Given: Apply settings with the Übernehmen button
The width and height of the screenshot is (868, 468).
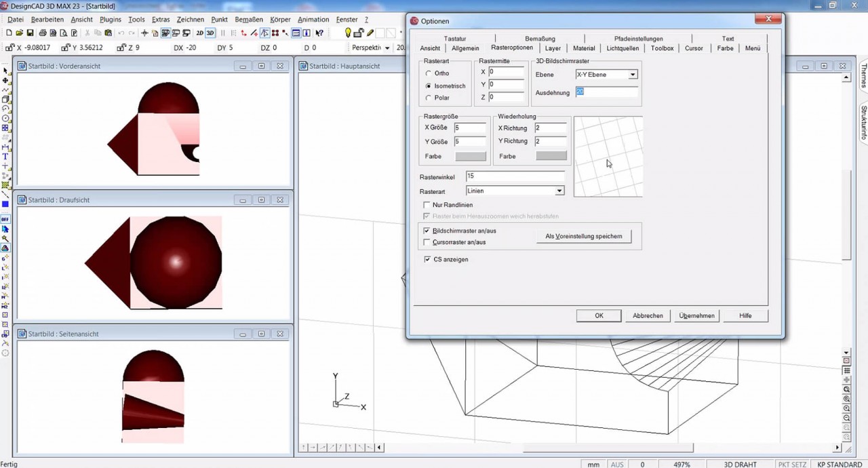Looking at the screenshot, I should click(x=696, y=315).
